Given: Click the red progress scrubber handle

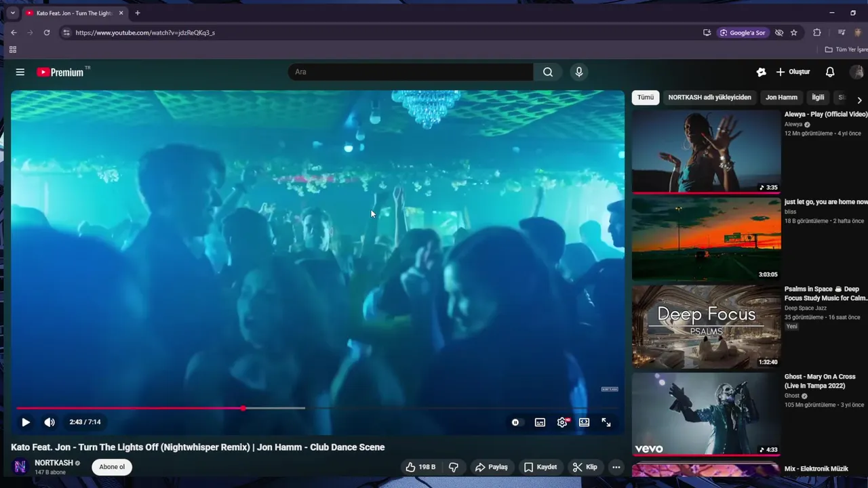Looking at the screenshot, I should pyautogui.click(x=243, y=408).
